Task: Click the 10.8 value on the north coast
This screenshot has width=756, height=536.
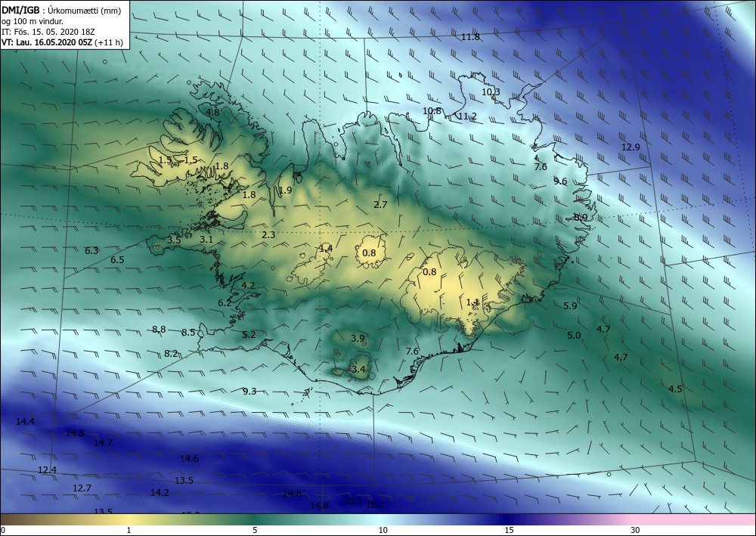Action: click(432, 111)
